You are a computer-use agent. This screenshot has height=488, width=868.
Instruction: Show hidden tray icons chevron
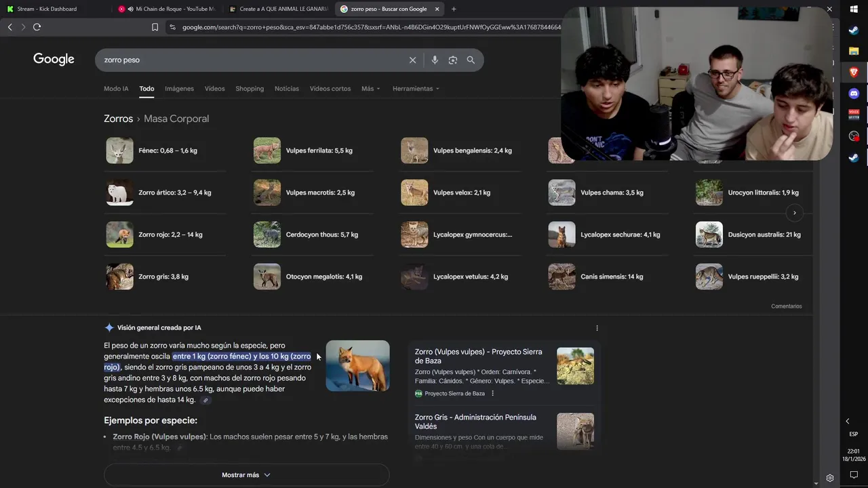pos(847,421)
